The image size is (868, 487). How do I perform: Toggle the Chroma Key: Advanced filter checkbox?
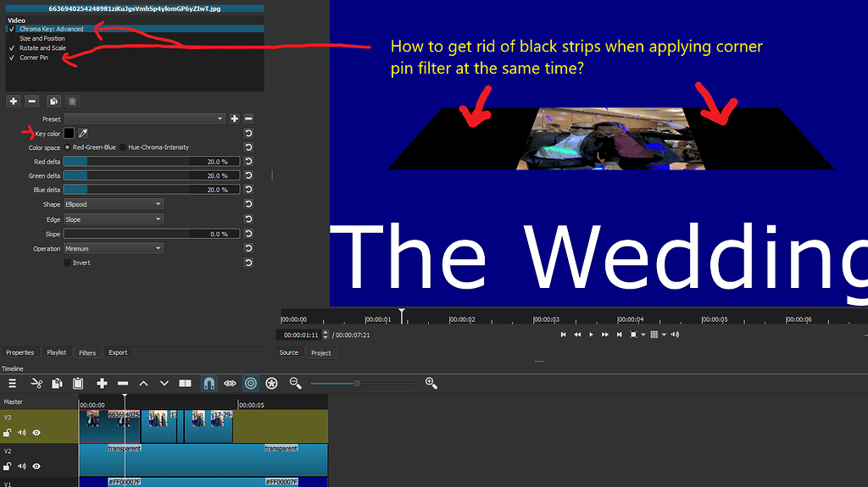click(12, 29)
